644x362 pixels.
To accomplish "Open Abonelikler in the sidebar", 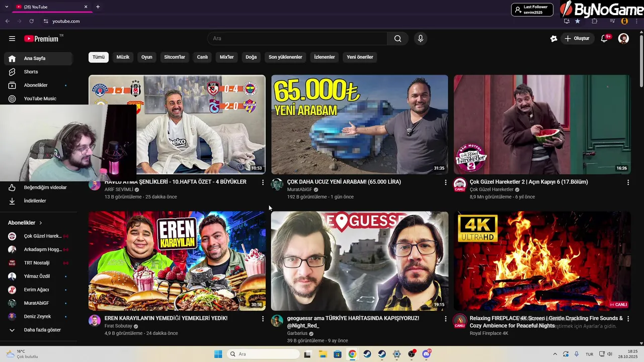I will click(x=38, y=85).
